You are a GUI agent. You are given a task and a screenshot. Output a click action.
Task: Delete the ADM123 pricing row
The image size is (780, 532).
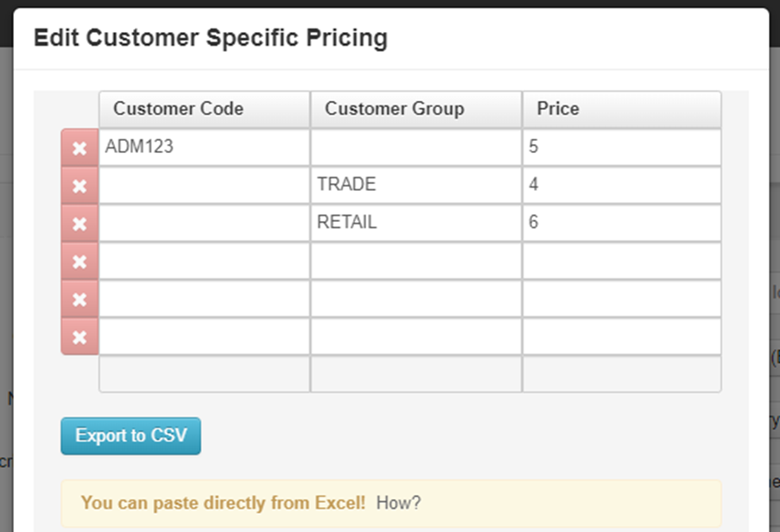(x=79, y=148)
